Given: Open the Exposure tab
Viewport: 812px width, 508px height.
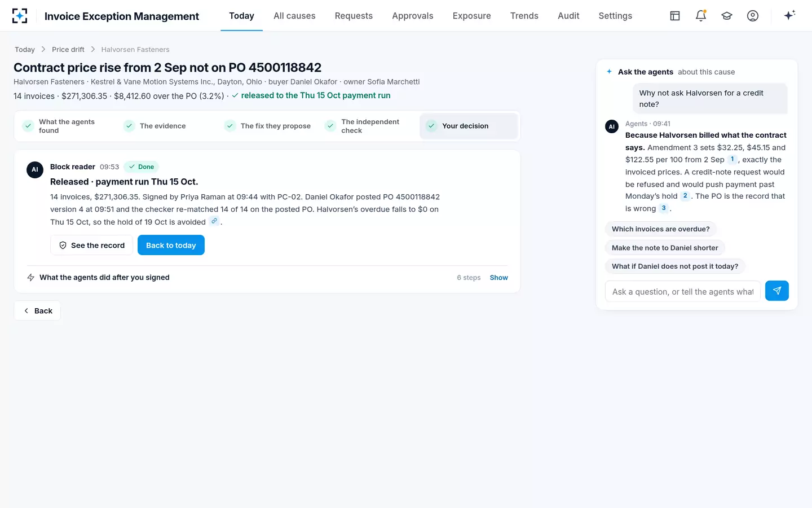Looking at the screenshot, I should pos(472,16).
